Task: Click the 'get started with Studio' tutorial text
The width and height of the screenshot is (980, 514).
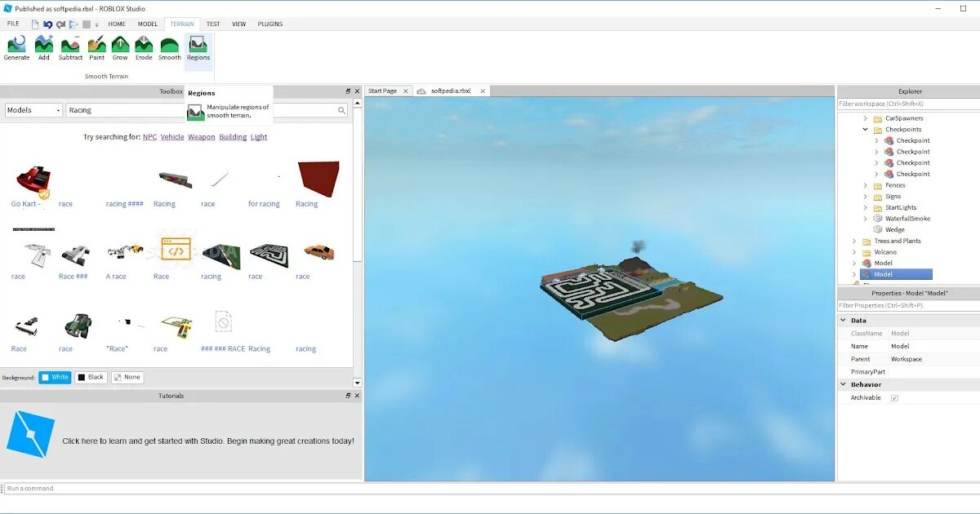Action: [208, 441]
